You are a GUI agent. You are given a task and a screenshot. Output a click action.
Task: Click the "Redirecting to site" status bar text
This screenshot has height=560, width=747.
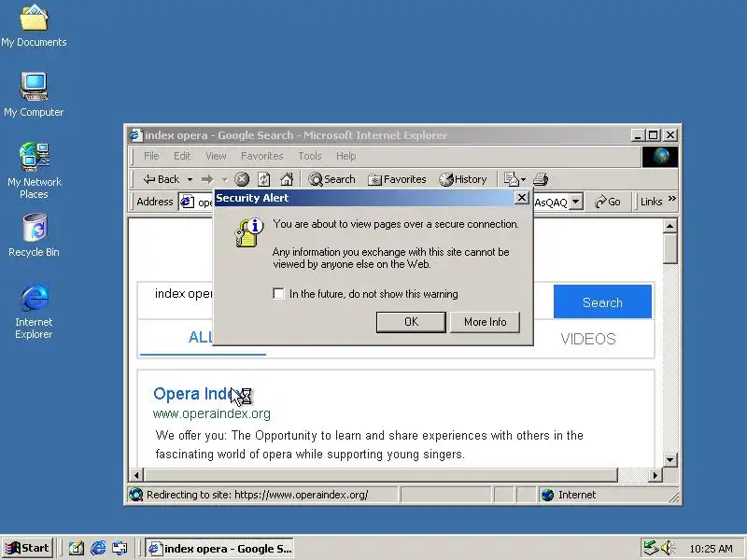tap(258, 495)
